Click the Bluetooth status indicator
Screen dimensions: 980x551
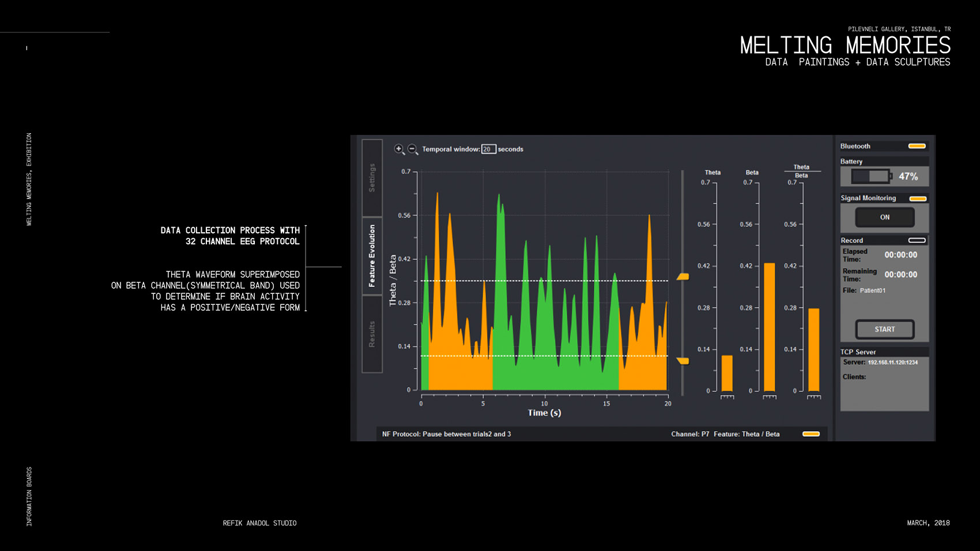[917, 146]
